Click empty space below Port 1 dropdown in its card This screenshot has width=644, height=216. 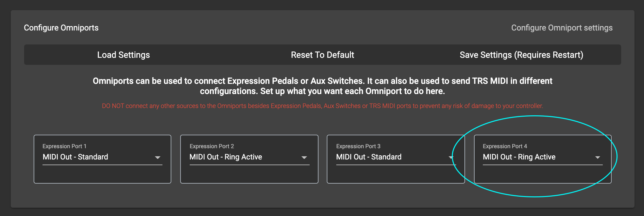pos(102,174)
